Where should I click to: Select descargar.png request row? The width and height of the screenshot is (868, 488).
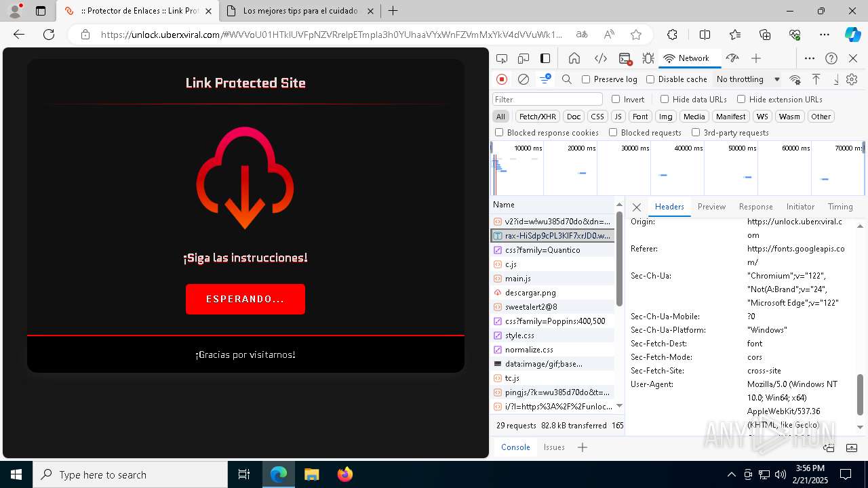coord(553,293)
